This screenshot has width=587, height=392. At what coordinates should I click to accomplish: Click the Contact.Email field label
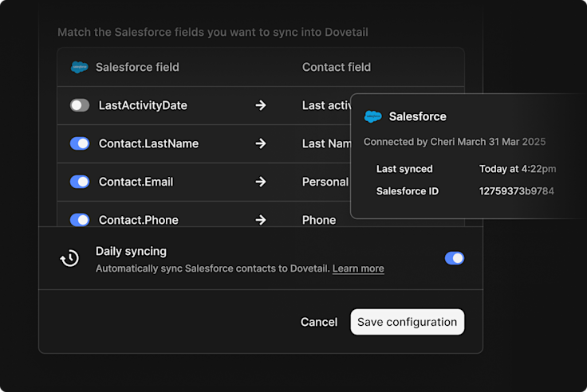tap(136, 182)
